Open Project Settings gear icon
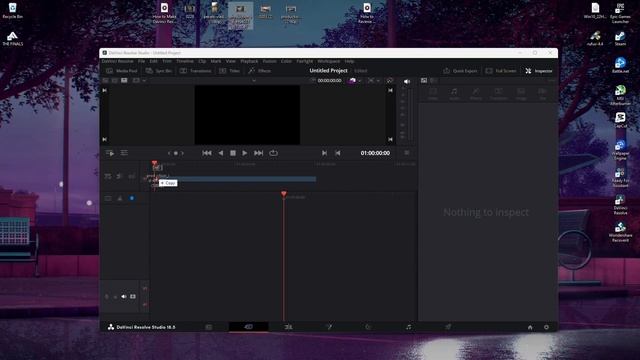This screenshot has height=360, width=640. [x=546, y=327]
